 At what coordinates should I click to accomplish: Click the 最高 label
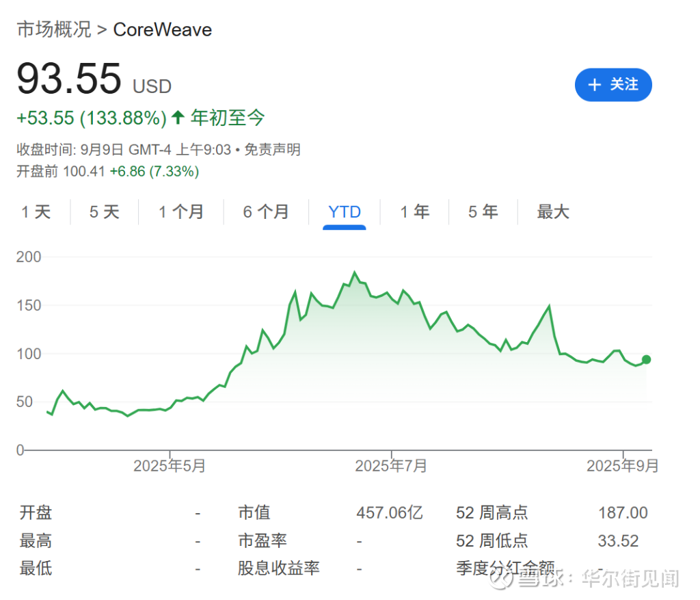(x=36, y=541)
